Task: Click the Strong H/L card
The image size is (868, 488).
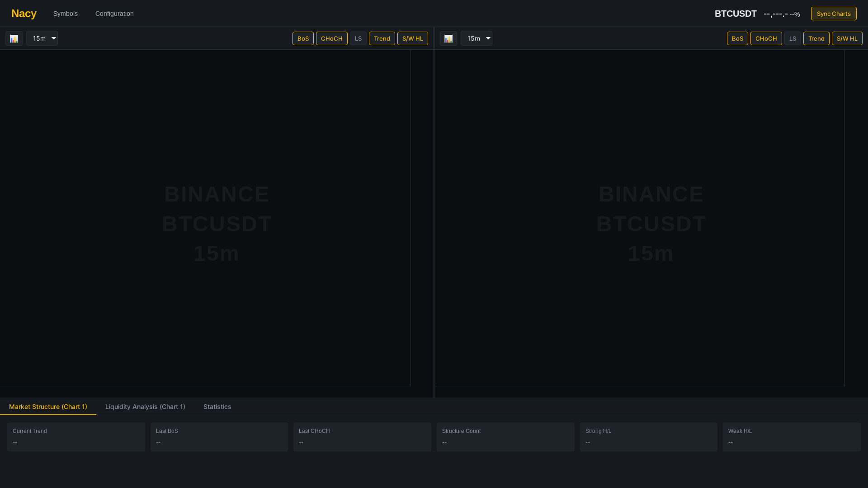Action: click(x=649, y=437)
